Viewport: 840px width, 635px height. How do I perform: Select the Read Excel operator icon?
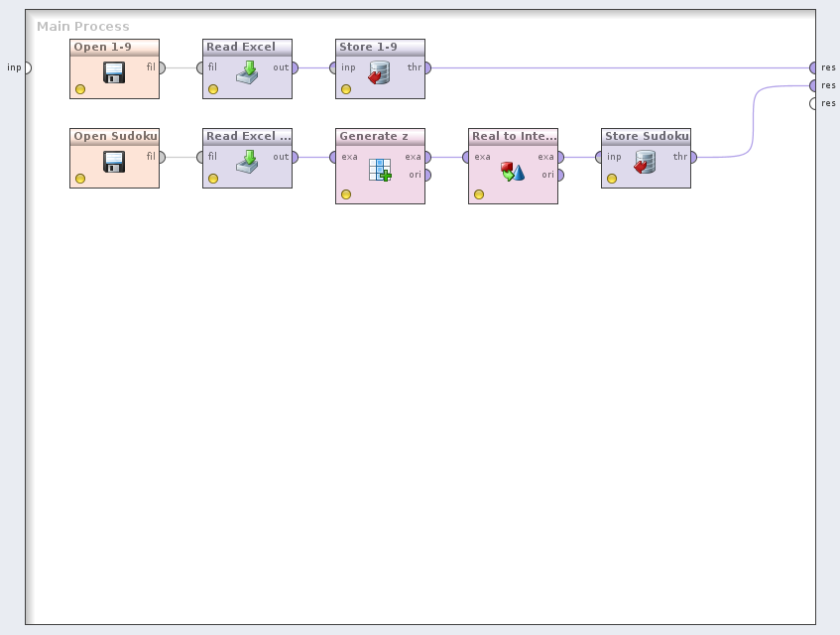coord(247,72)
